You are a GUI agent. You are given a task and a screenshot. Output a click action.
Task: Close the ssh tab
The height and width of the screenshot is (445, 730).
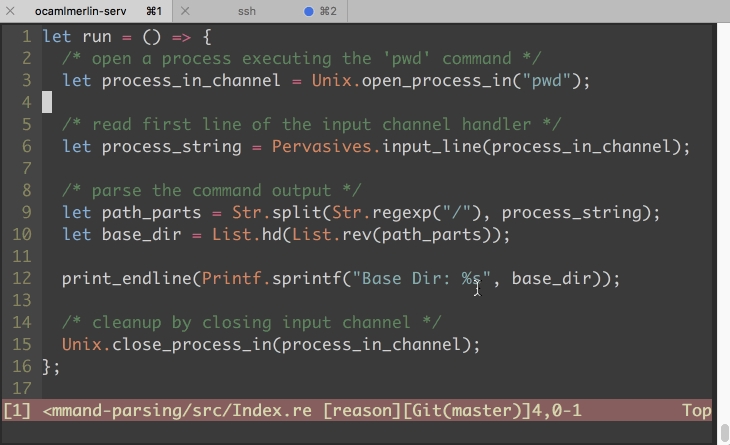click(186, 11)
